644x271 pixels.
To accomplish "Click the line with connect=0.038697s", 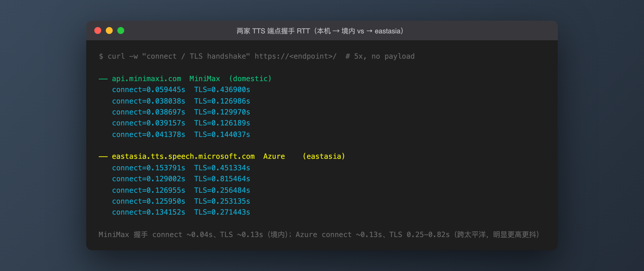I will (x=181, y=112).
